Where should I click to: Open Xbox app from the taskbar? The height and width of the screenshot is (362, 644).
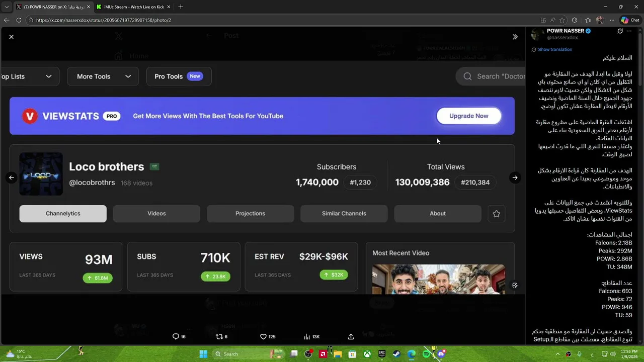point(367,354)
